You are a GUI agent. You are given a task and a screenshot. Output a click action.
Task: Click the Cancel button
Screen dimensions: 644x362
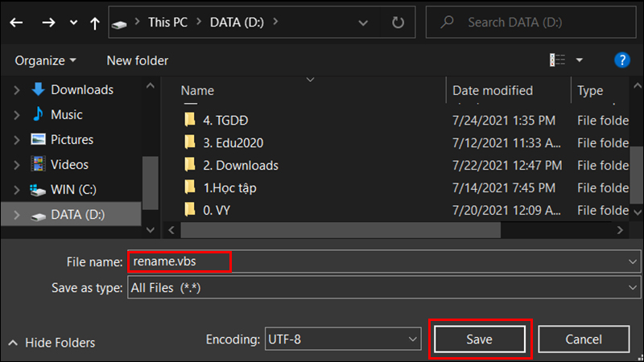584,339
